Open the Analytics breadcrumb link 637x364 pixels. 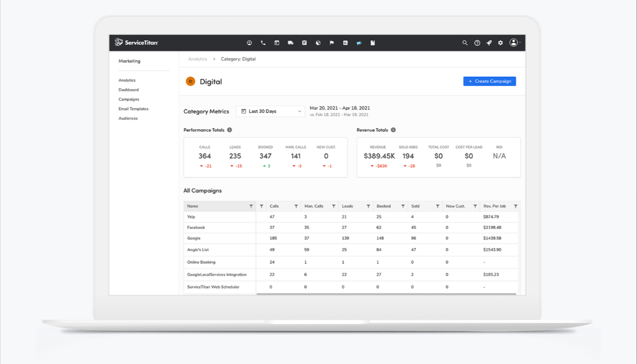(x=198, y=59)
